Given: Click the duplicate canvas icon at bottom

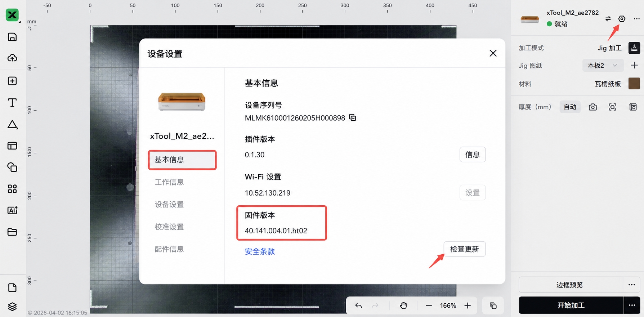Looking at the screenshot, I should point(493,306).
